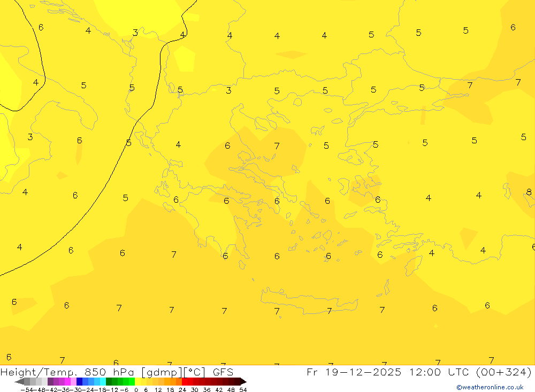Click the 'GFS' model label

coord(223,372)
